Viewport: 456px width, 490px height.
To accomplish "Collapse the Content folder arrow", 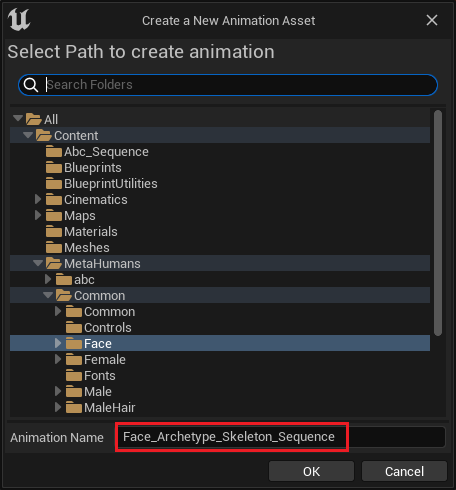I will tap(28, 135).
